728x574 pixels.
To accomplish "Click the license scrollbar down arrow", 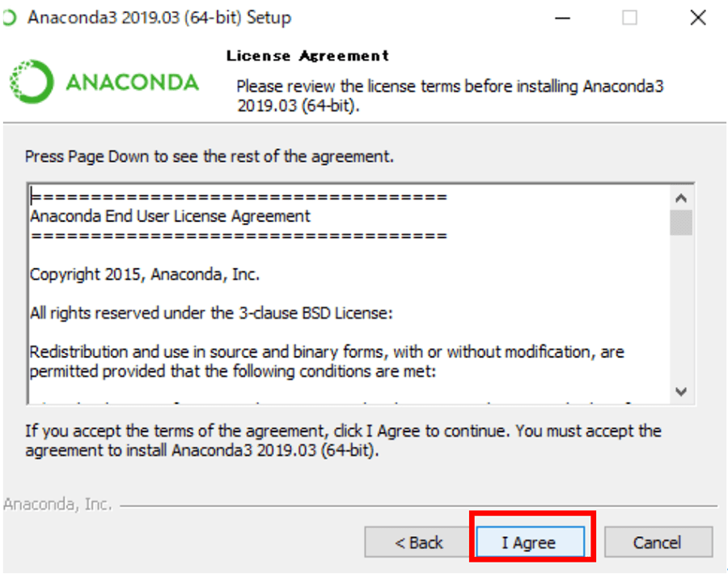I will [681, 391].
